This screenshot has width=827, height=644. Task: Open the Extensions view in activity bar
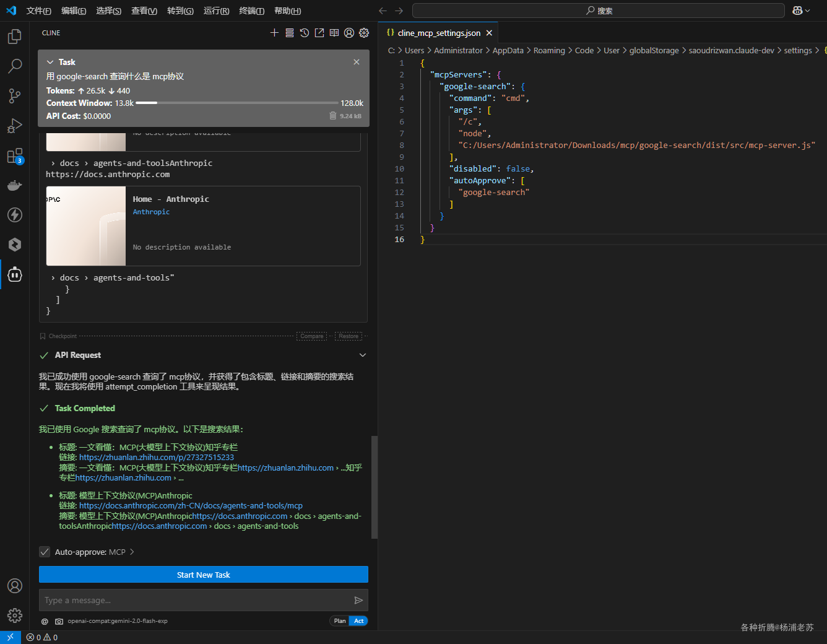15,156
